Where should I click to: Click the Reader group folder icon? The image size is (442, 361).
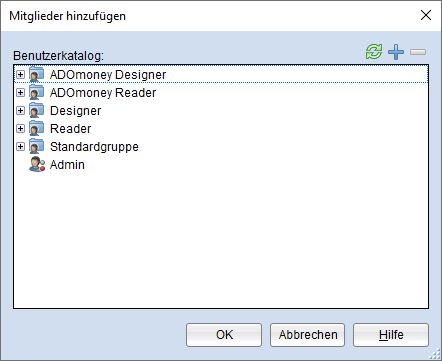pos(36,128)
